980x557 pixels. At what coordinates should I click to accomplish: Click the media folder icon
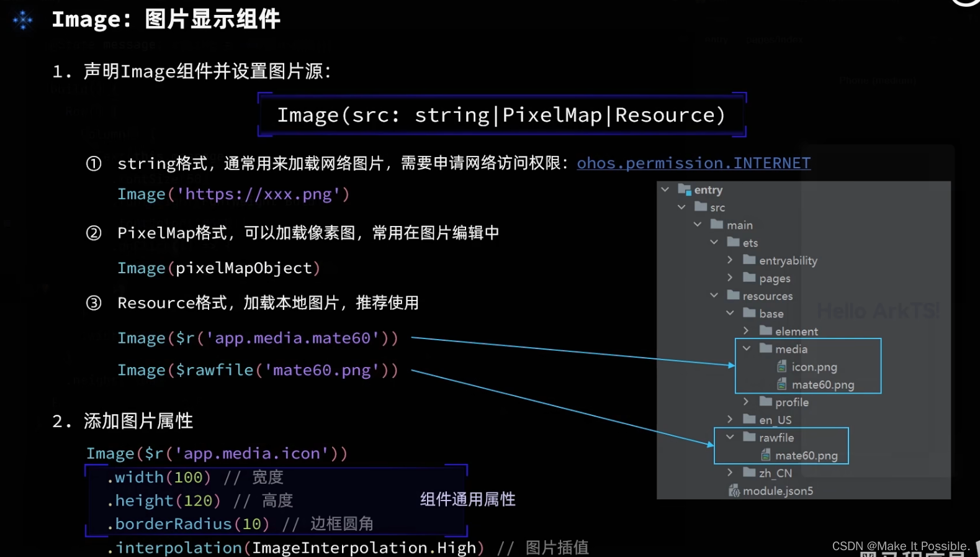coord(766,348)
